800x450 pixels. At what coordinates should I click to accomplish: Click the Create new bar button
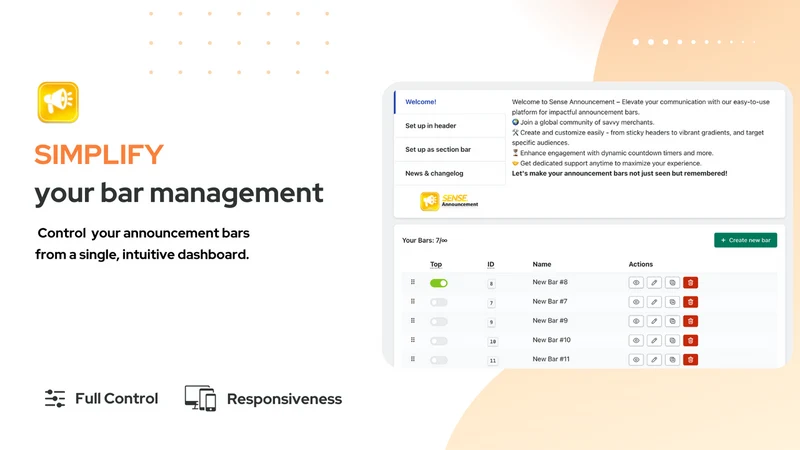[x=745, y=240]
